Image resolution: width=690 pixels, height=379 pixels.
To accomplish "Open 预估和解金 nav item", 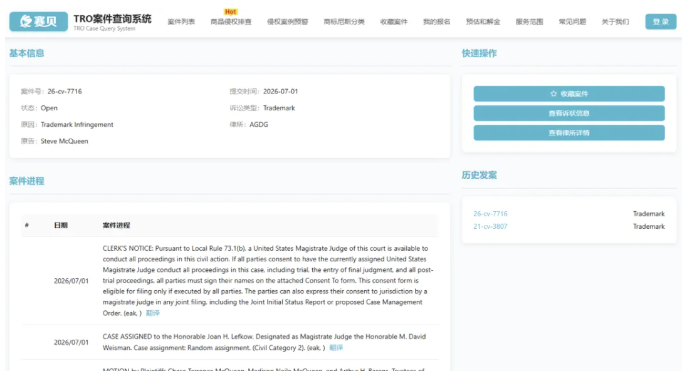I will (483, 22).
